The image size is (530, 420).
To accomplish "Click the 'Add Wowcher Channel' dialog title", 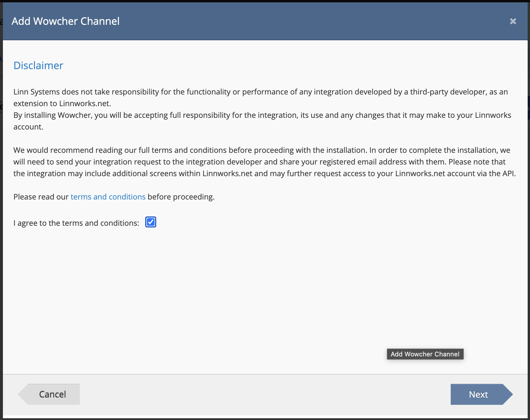I will [x=66, y=21].
